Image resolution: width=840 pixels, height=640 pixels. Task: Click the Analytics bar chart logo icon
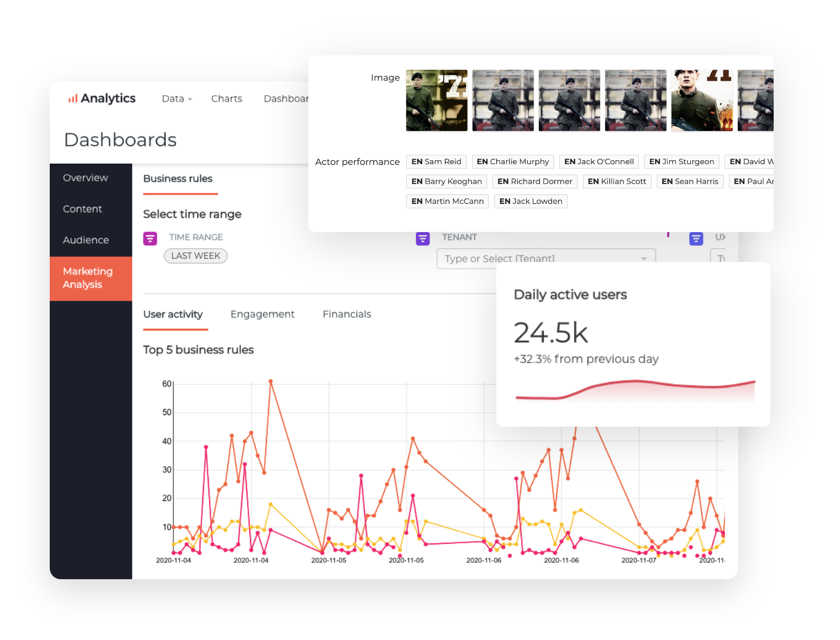coord(72,99)
